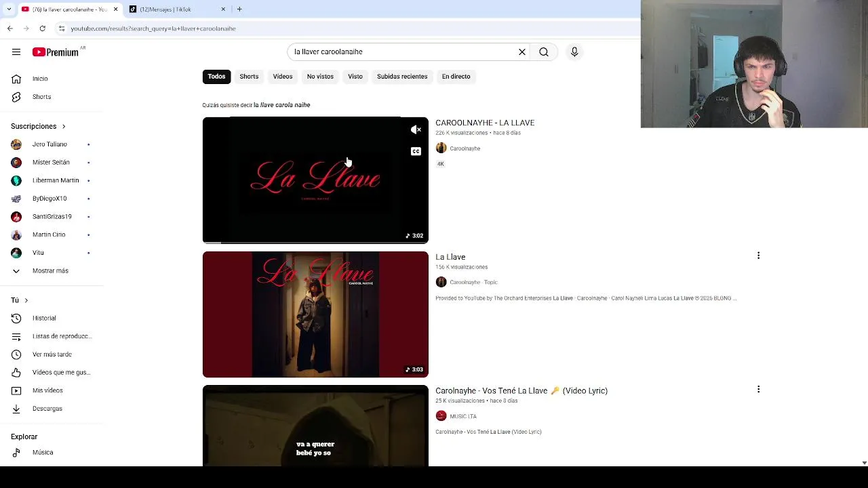Image resolution: width=868 pixels, height=488 pixels.
Task: Expand the Tú section chevron
Action: coord(26,300)
